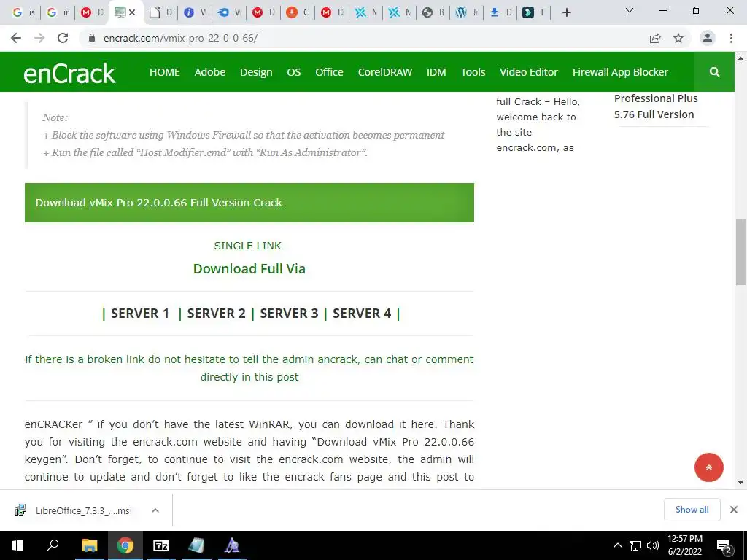Click the padlock site info icon
This screenshot has width=747, height=560.
[x=92, y=38]
